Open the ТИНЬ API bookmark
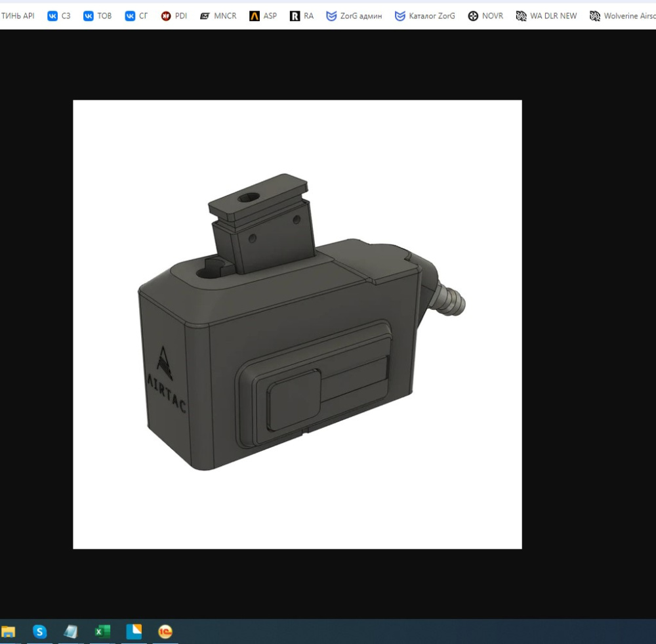This screenshot has height=644, width=656. (18, 16)
